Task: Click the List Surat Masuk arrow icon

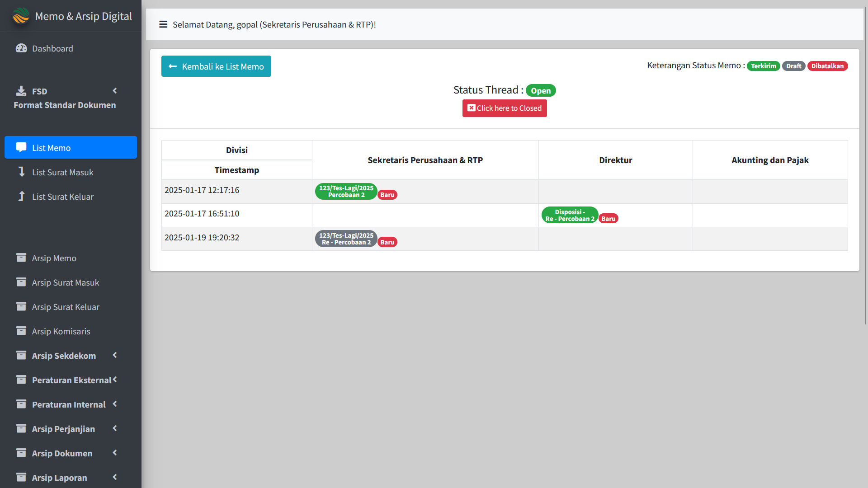Action: (x=21, y=172)
